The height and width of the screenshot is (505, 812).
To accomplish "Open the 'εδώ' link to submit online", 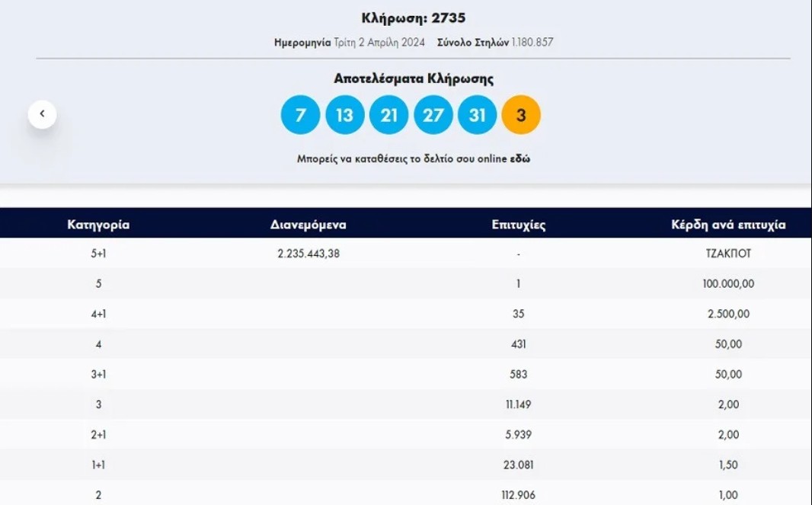I will [520, 158].
